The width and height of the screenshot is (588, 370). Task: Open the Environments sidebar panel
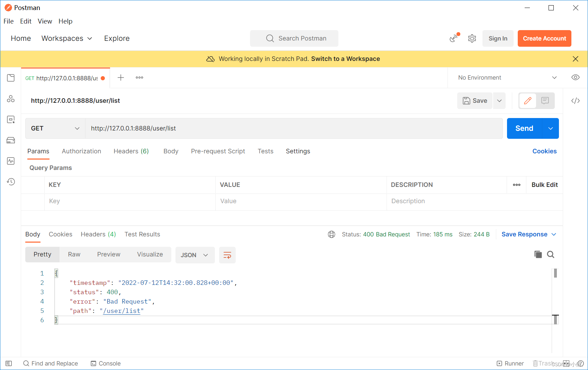coord(11,119)
